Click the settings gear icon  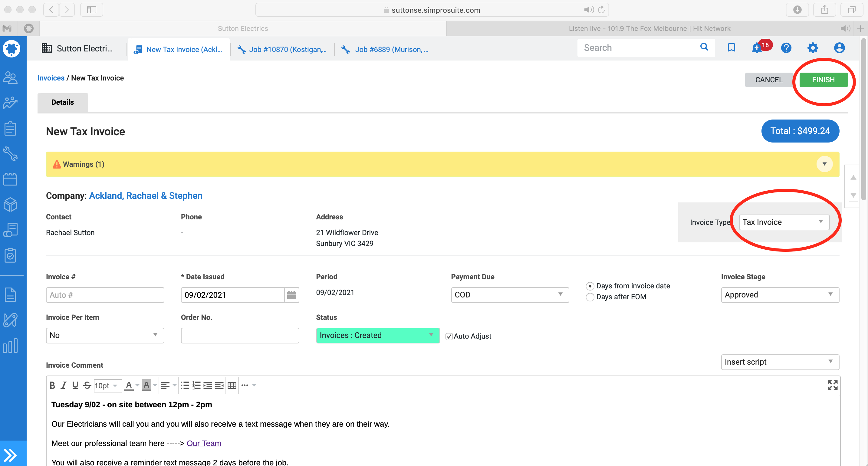813,48
